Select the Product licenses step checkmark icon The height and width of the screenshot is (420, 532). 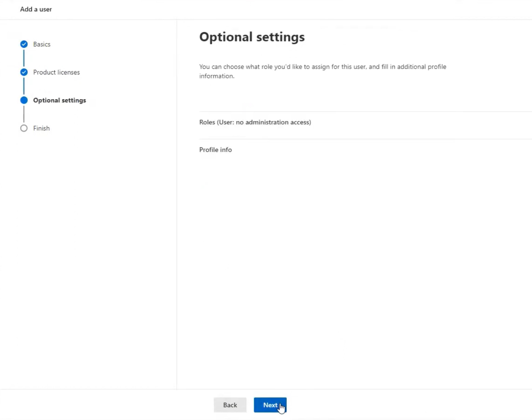coord(24,72)
